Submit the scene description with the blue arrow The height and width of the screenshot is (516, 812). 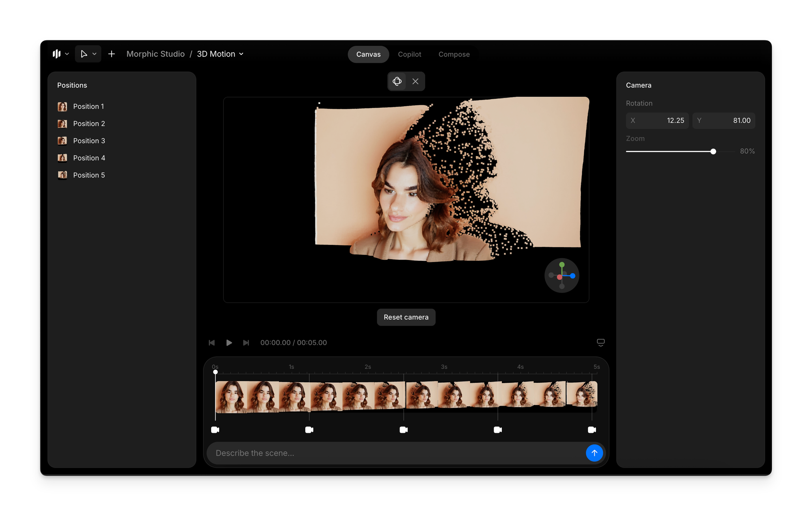coord(594,453)
